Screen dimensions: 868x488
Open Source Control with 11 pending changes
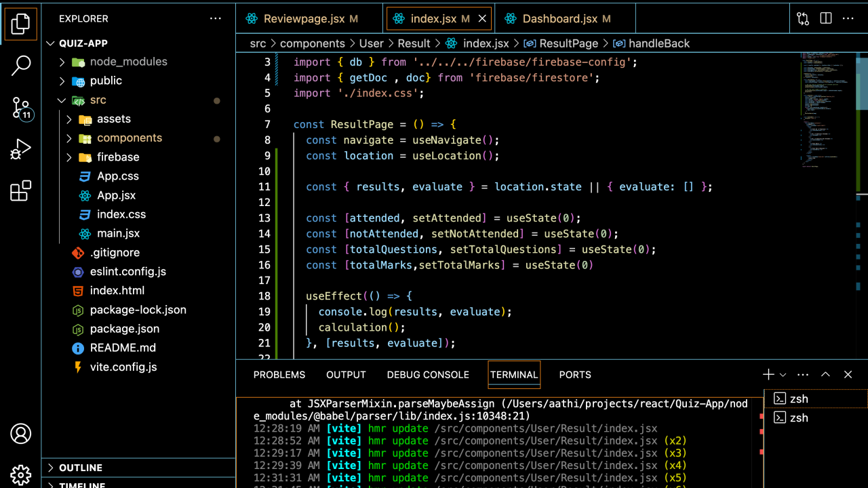tap(20, 108)
